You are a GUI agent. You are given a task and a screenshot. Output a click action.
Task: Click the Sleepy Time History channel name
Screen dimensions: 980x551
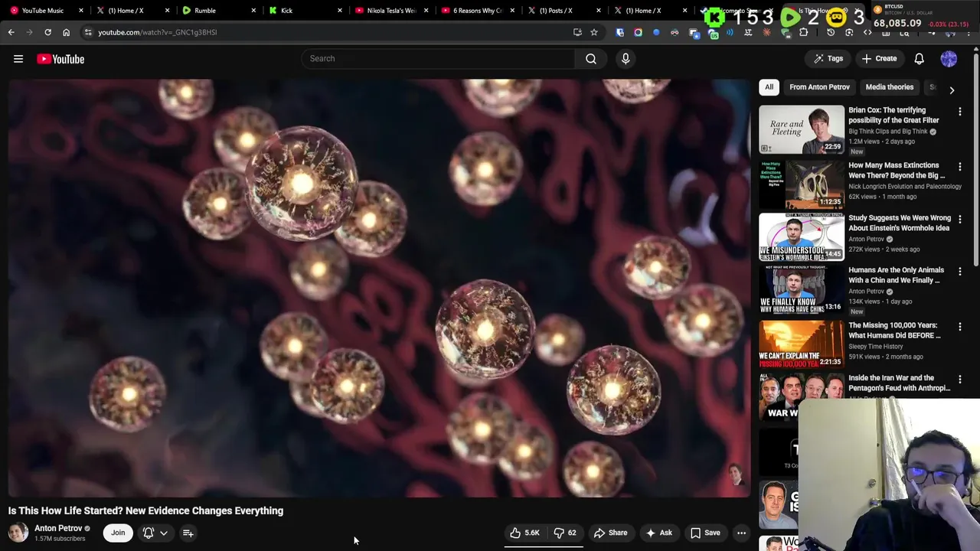coord(875,347)
